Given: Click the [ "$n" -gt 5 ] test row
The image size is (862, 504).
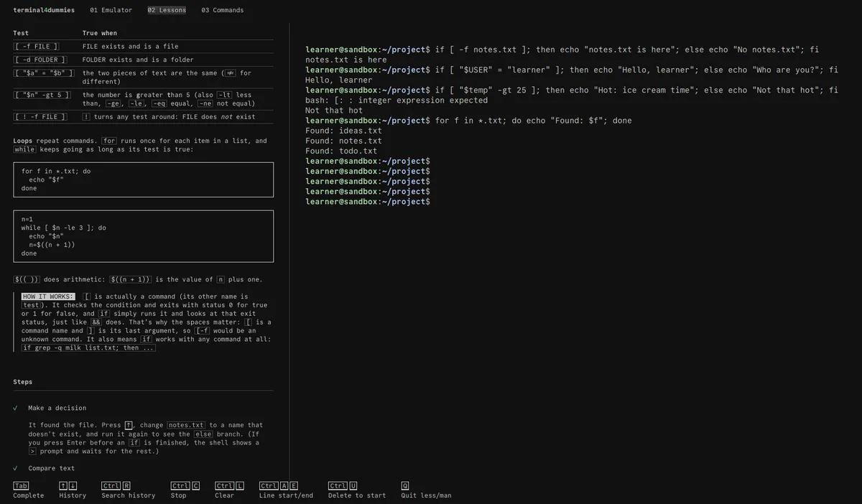Looking at the screenshot, I should [143, 99].
